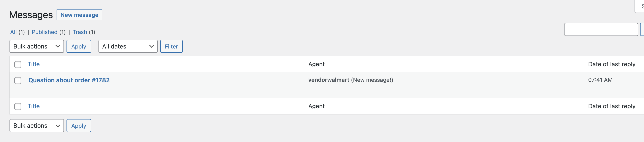Click the bottom Apply button
The width and height of the screenshot is (644, 142).
(79, 126)
